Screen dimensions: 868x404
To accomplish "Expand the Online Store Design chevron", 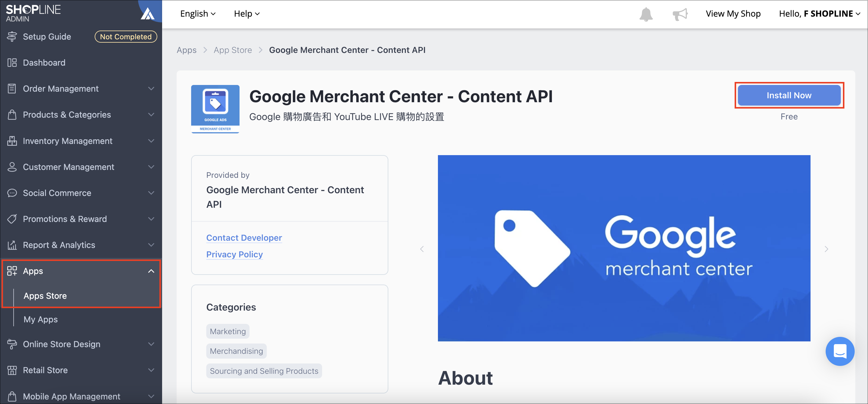I will [151, 344].
